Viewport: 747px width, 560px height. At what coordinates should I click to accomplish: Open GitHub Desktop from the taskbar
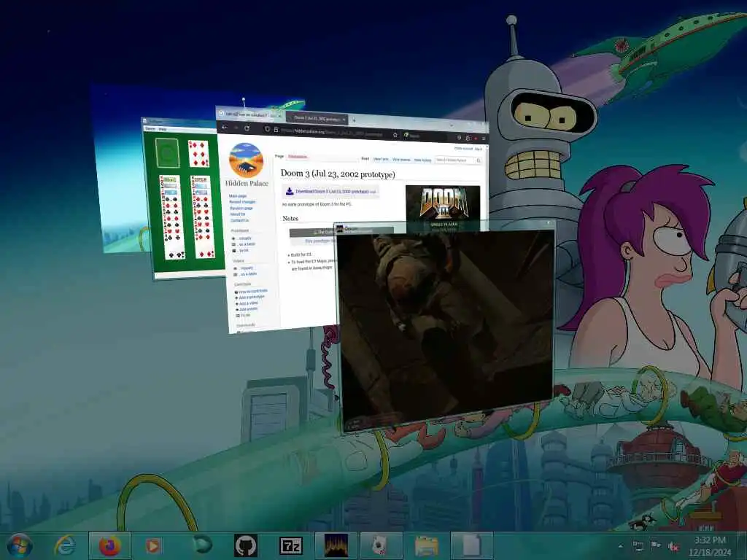[246, 545]
